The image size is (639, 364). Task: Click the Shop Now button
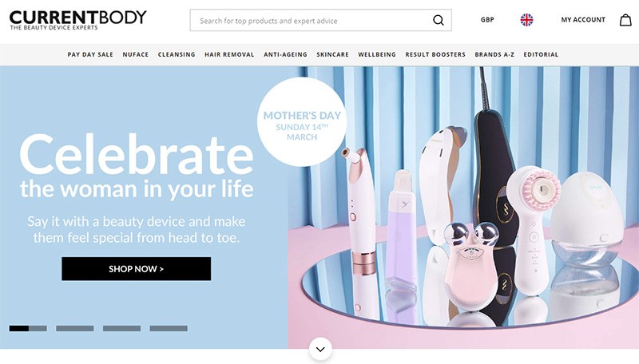tap(136, 269)
